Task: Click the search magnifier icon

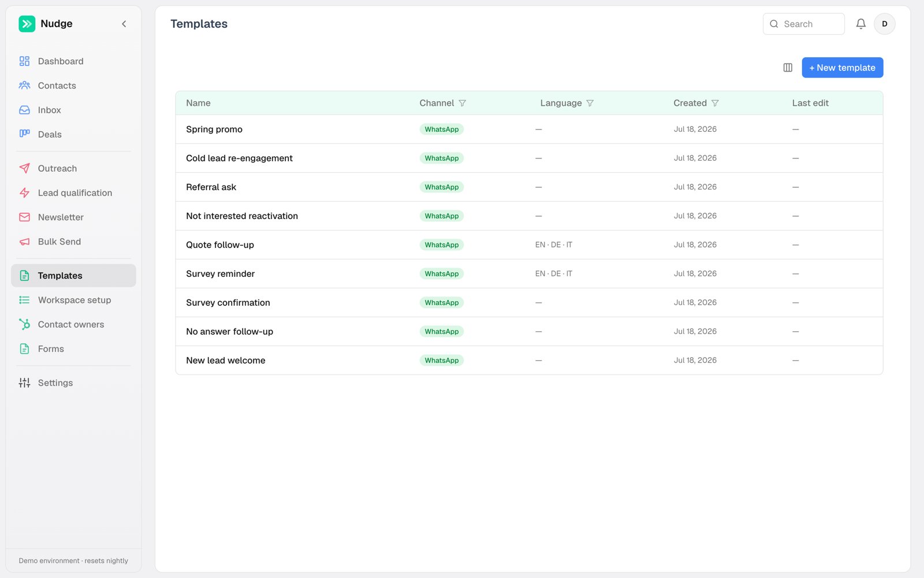Action: [x=774, y=24]
